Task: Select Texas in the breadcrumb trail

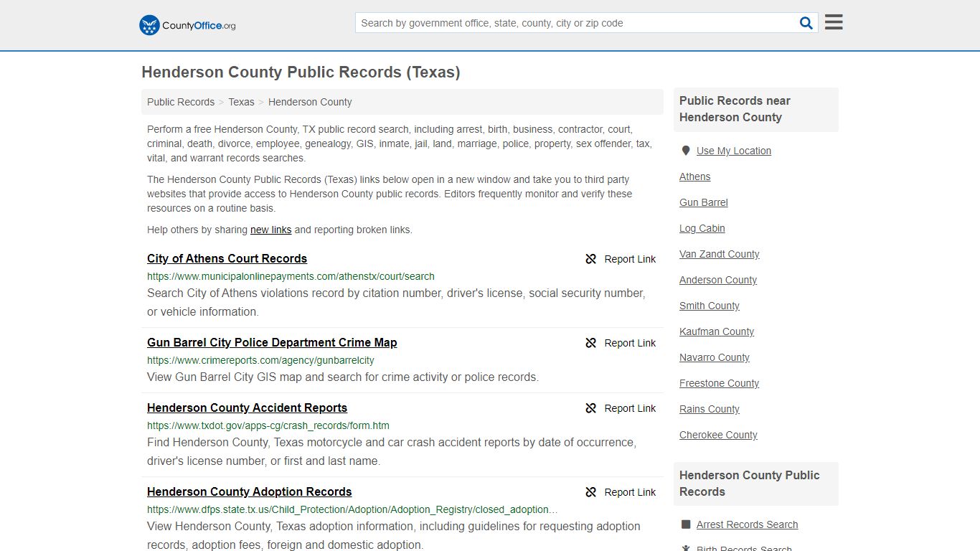Action: click(241, 102)
